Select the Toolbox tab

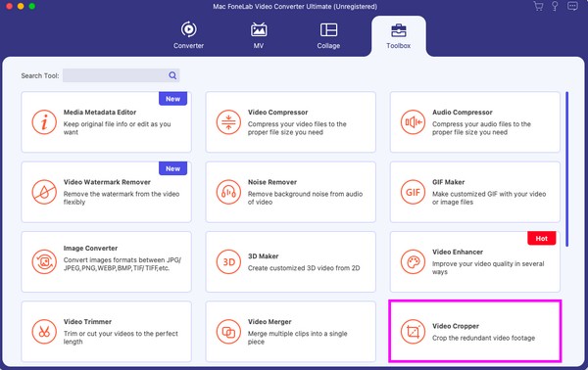(x=398, y=36)
